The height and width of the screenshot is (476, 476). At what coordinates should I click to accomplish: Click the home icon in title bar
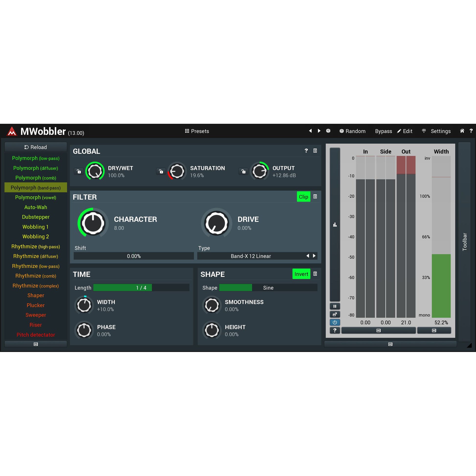point(462,131)
